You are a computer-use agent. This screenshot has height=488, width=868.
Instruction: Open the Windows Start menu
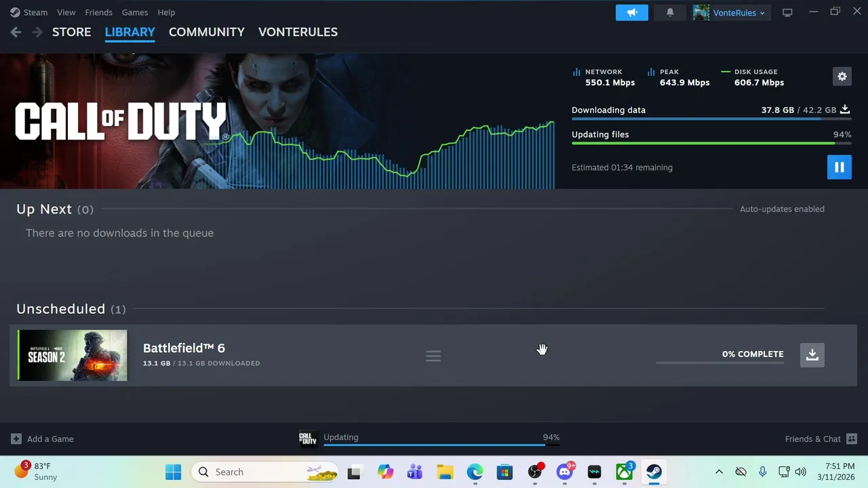174,472
